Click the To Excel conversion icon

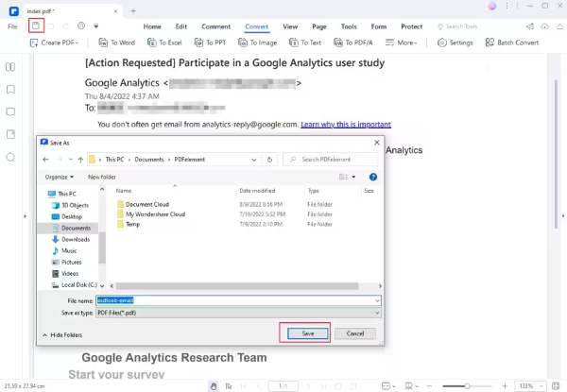tap(163, 43)
